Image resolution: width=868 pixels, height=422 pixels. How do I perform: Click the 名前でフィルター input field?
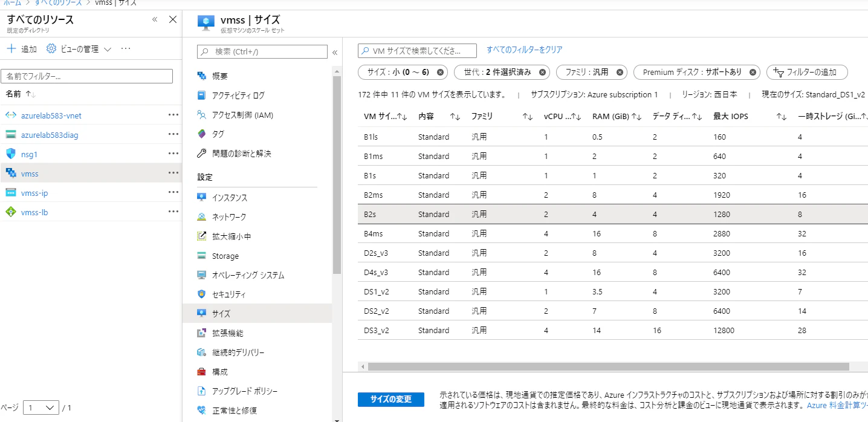pos(87,76)
